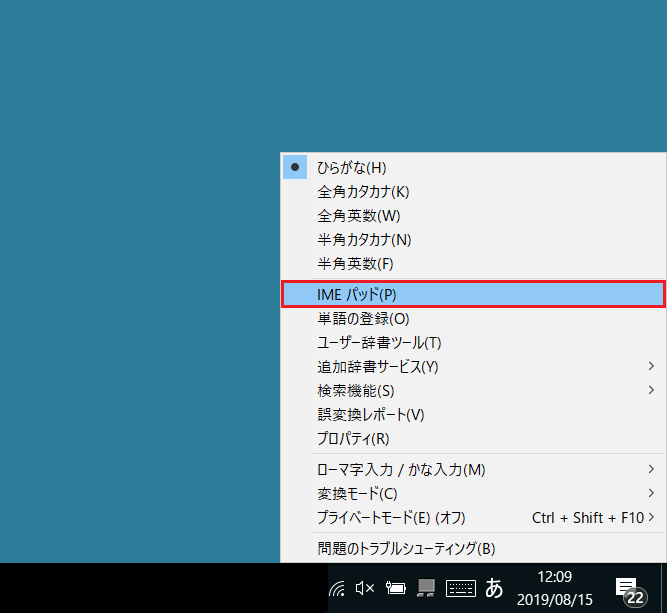
Task: Open 誤変換レポート(V)
Action: 473,414
